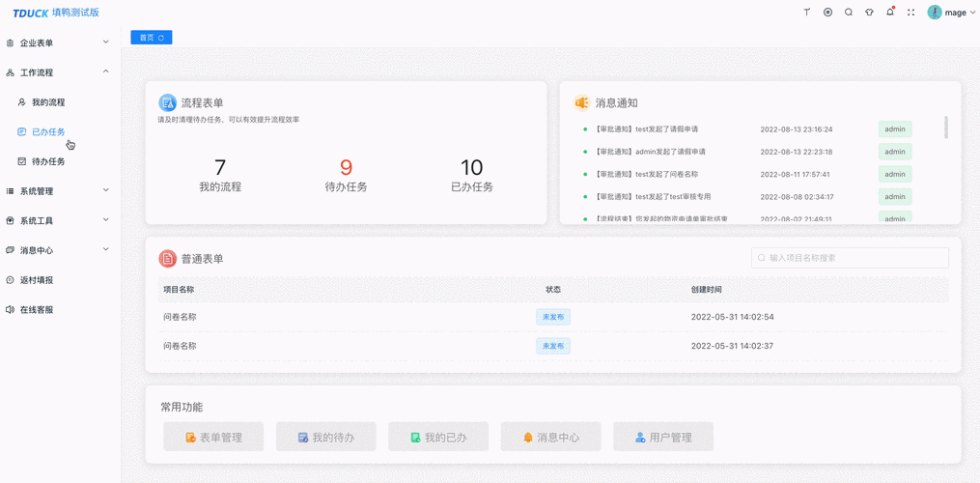Click the 10 已办任务 counter
The width and height of the screenshot is (980, 483).
click(472, 175)
